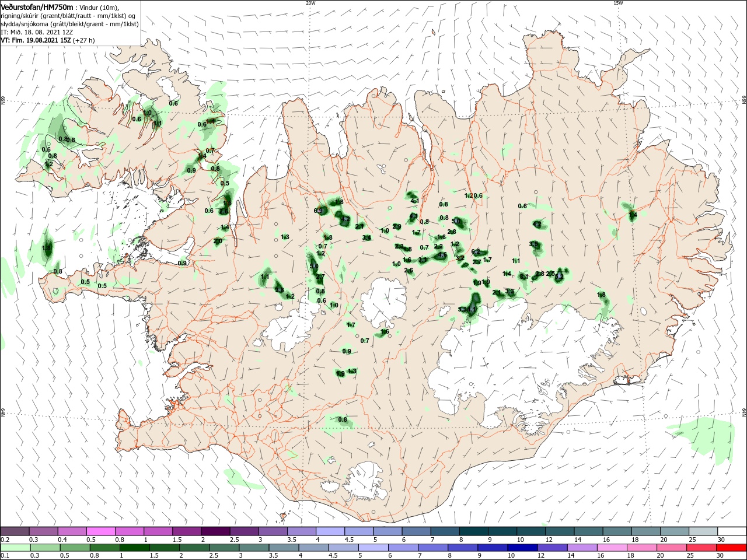Click the 5.3 precipitation value near the glacier
The image size is (747, 560).
tap(463, 309)
